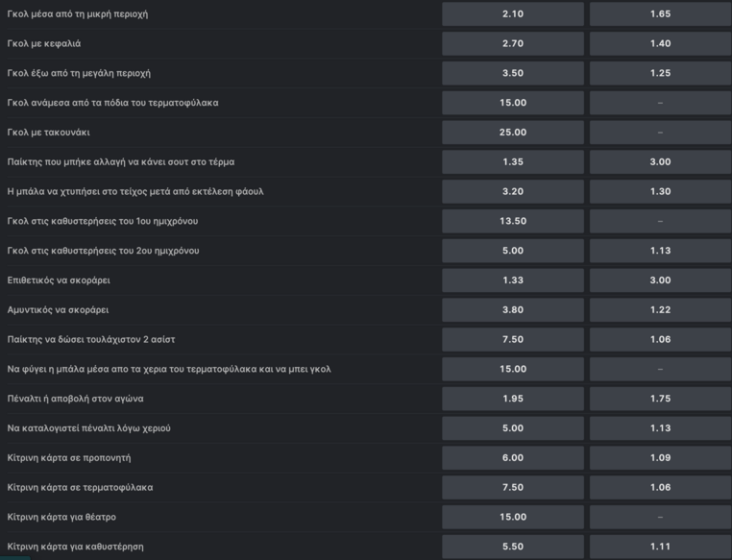Screen dimensions: 732x560
Task: Choose 1.22 odds for Αμυντικός να σκοράρει
Action: (x=660, y=310)
